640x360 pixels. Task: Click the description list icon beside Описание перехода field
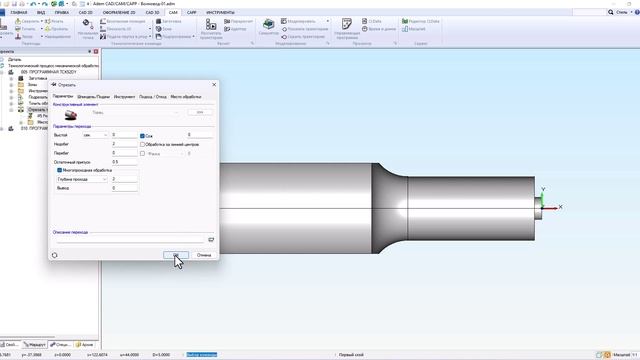coord(211,240)
